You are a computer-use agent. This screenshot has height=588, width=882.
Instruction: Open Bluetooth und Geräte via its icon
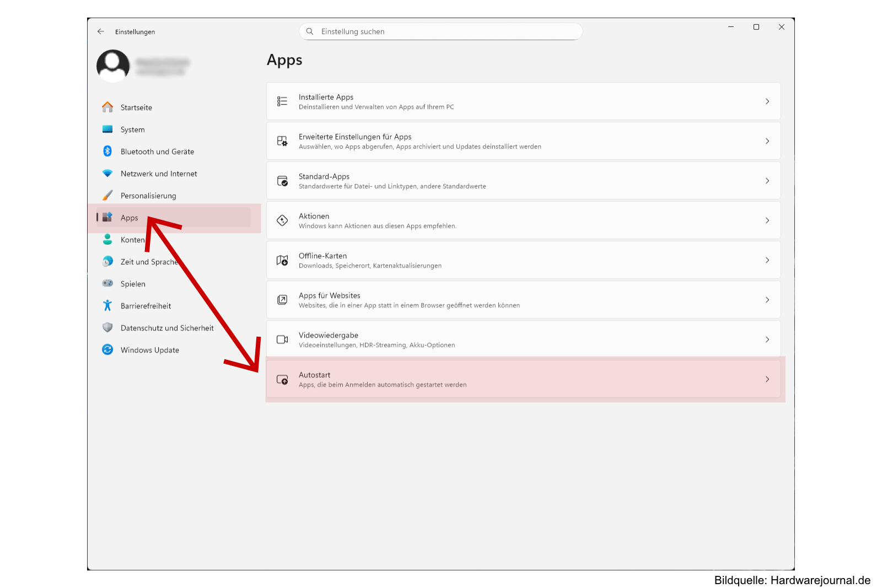[x=108, y=151]
